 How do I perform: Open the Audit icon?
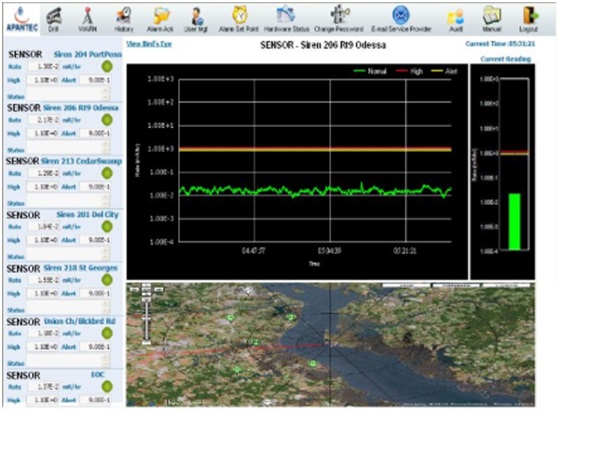coord(455,16)
